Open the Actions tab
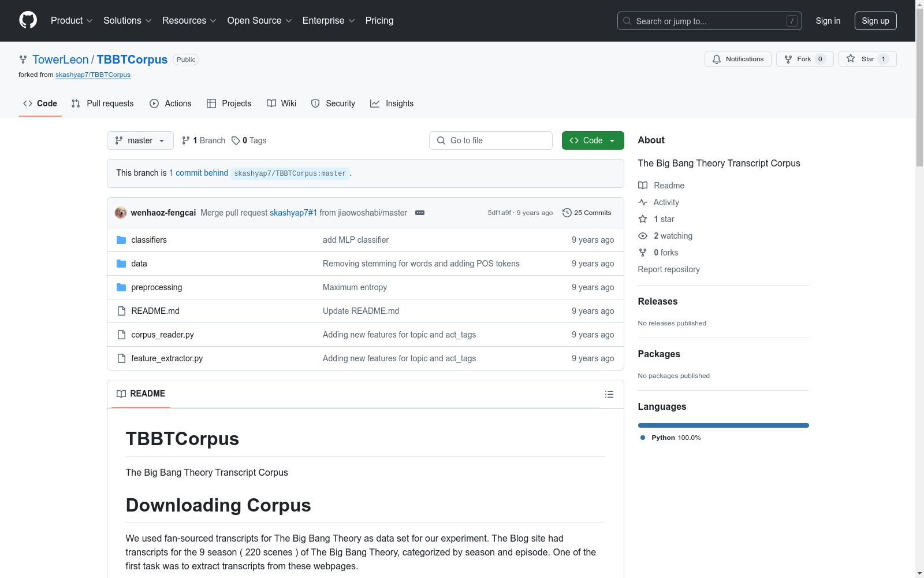Viewport: 924px width, 578px height. 170,103
